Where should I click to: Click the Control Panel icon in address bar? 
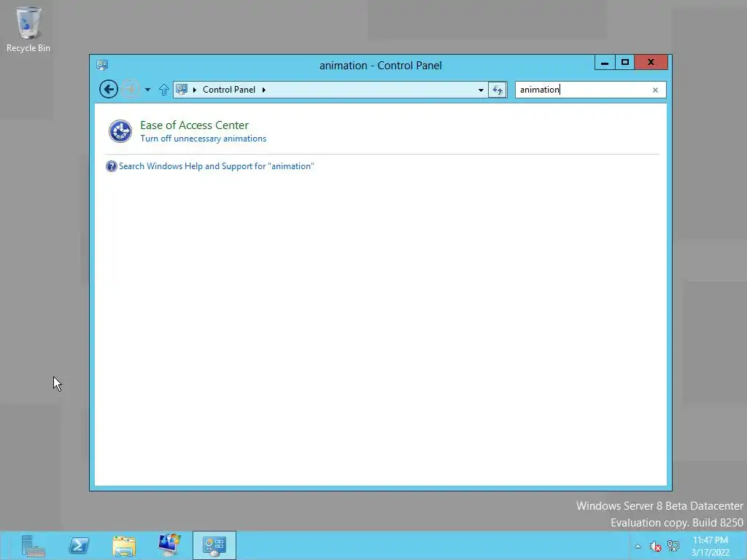click(182, 89)
